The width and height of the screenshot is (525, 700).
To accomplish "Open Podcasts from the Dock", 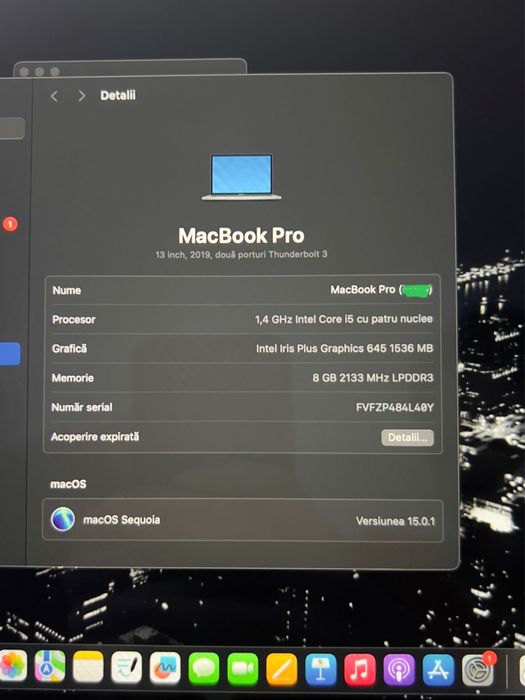I will pyautogui.click(x=399, y=670).
